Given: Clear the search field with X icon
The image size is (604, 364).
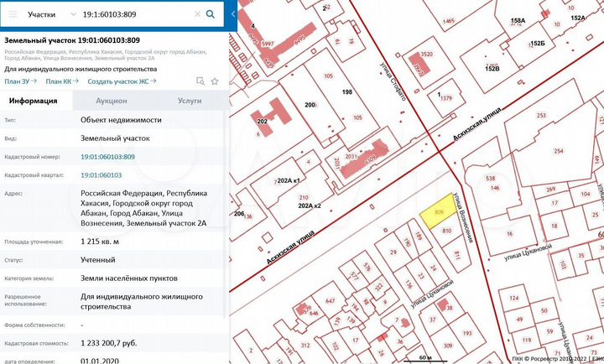Looking at the screenshot, I should pyautogui.click(x=198, y=14).
